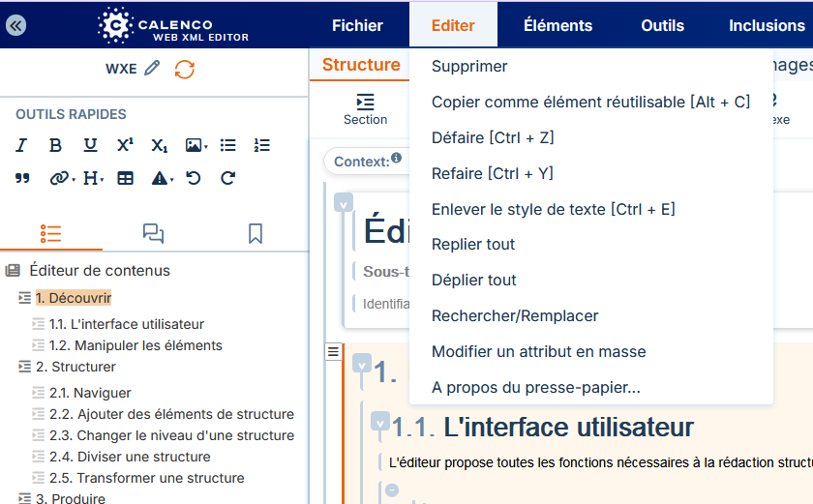Select 2.1. Naviguer in outline tree

pos(90,393)
